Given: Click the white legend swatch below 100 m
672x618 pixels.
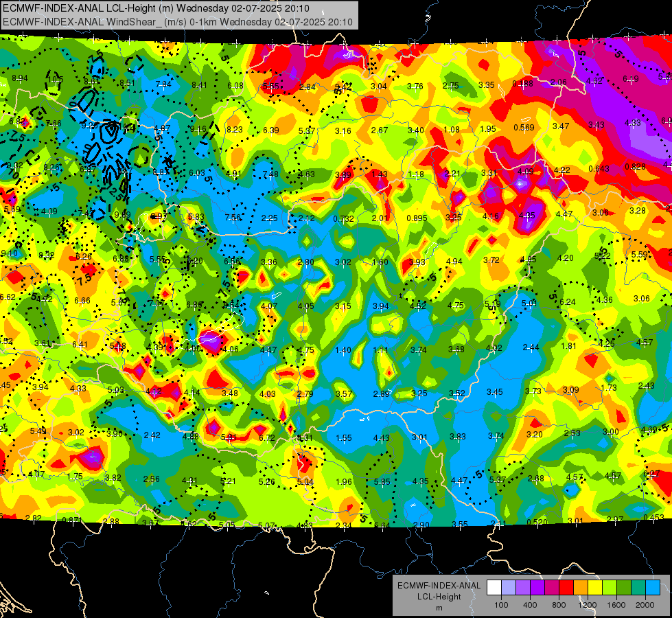Looking at the screenshot, I should click(x=494, y=588).
